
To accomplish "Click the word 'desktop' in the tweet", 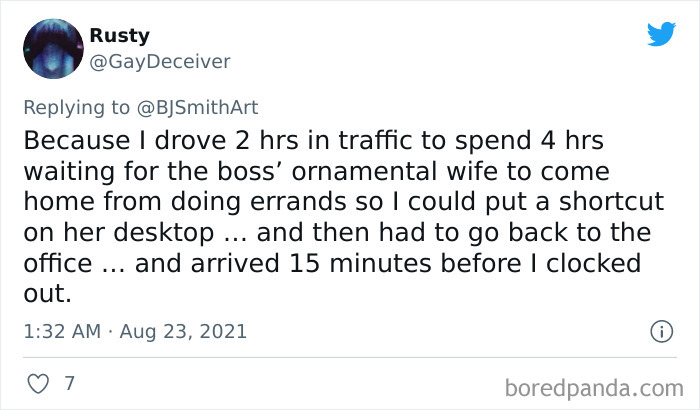I will coord(163,233).
